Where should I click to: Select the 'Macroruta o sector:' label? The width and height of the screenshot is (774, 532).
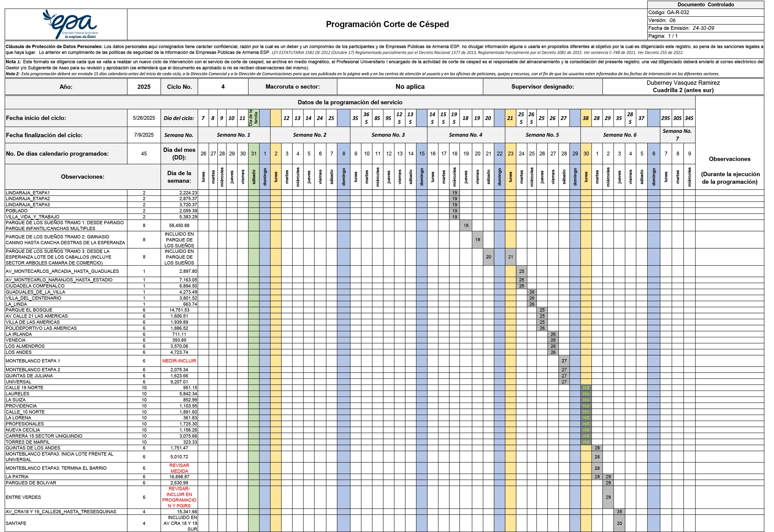293,87
